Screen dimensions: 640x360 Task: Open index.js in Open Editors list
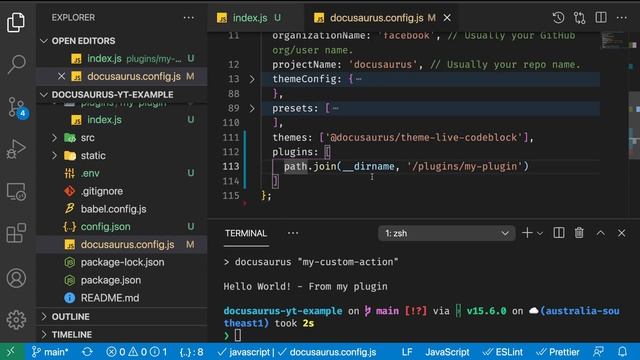pyautogui.click(x=122, y=58)
